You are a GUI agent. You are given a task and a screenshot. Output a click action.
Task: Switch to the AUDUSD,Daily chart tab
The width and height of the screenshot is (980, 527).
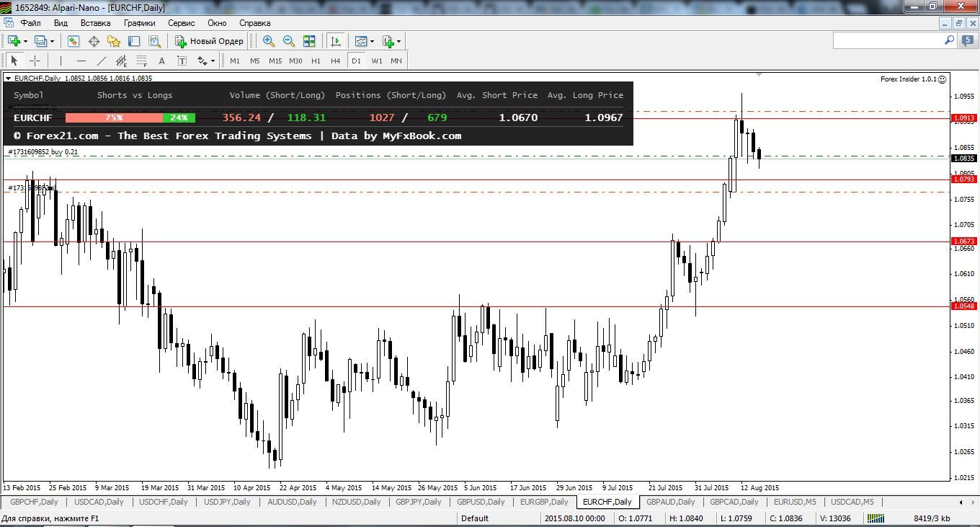292,502
